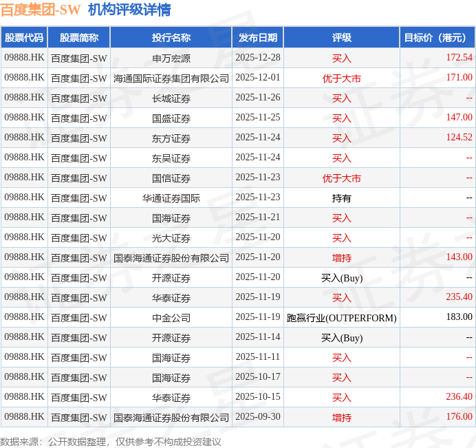Click 买入(Buy) rating dated 2025-11-14
This screenshot has height=448, width=476.
[x=341, y=338]
